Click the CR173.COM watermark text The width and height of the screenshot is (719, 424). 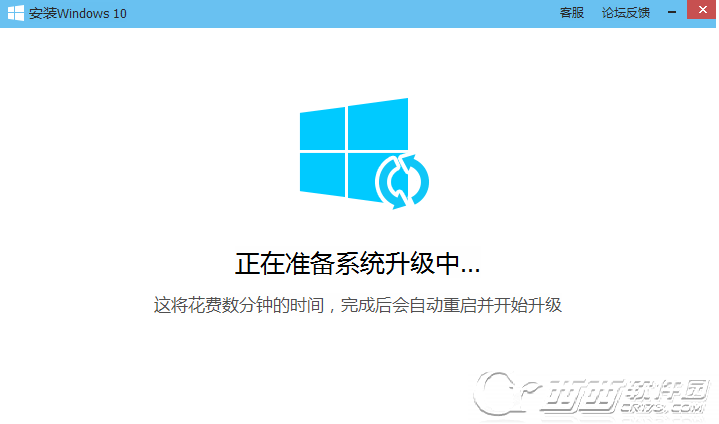click(x=663, y=407)
